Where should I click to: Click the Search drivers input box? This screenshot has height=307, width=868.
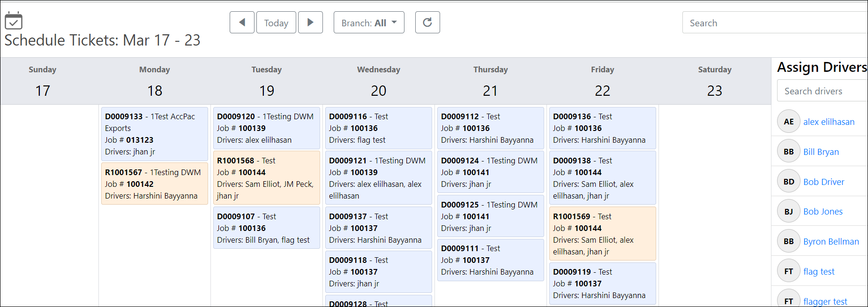tap(820, 91)
